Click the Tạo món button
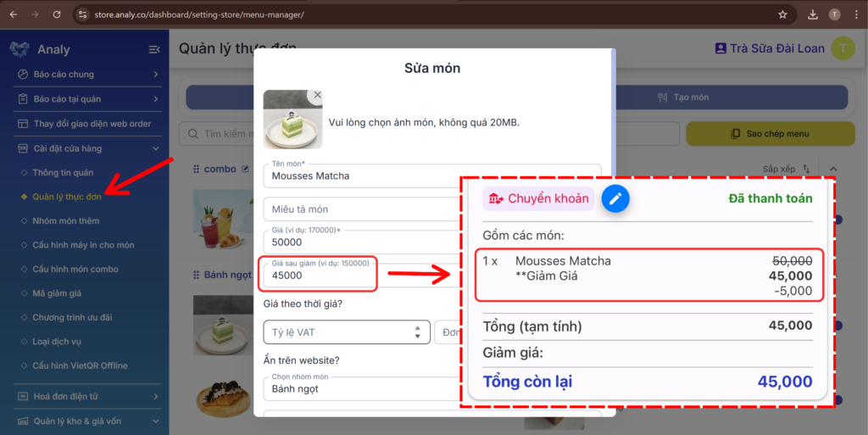The image size is (868, 435). [682, 98]
